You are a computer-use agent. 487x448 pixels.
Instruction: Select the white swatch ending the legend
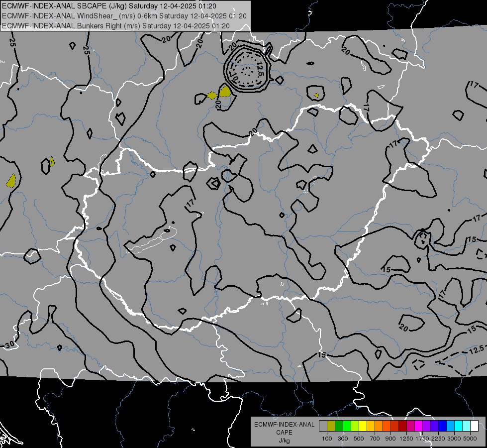[x=475, y=426]
